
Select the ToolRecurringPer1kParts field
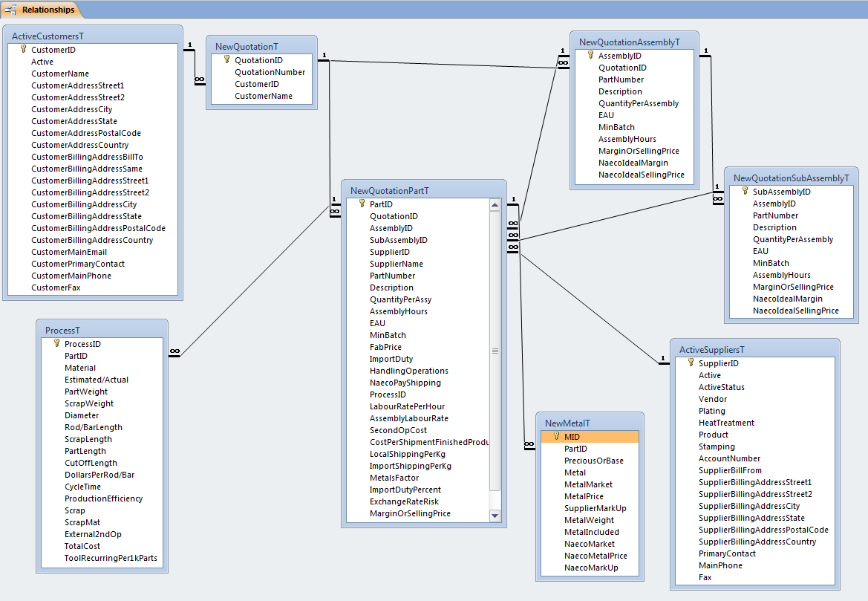click(102, 558)
